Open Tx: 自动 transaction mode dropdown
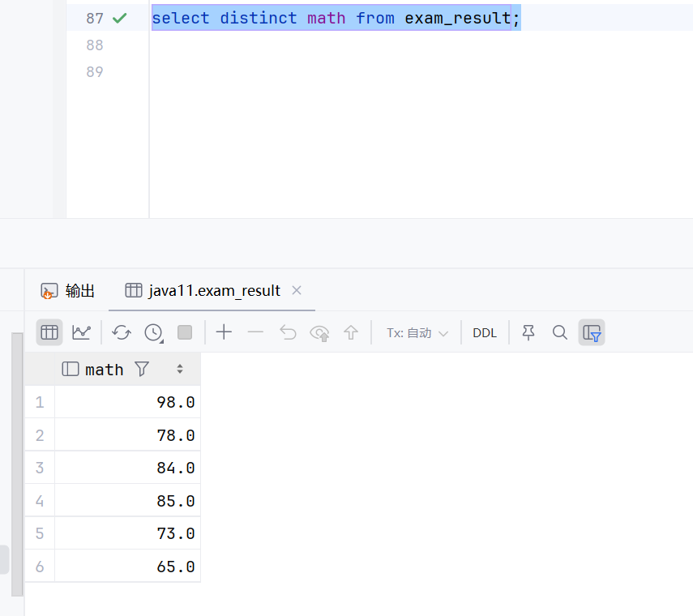The height and width of the screenshot is (616, 693). point(417,333)
